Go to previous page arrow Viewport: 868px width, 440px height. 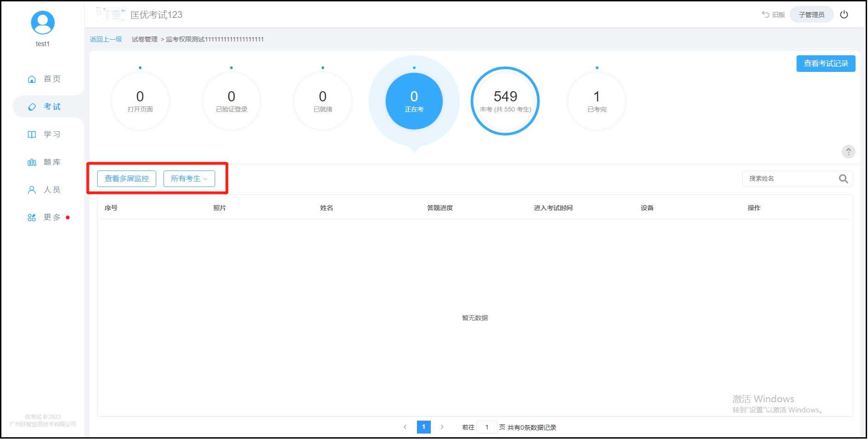coord(405,427)
